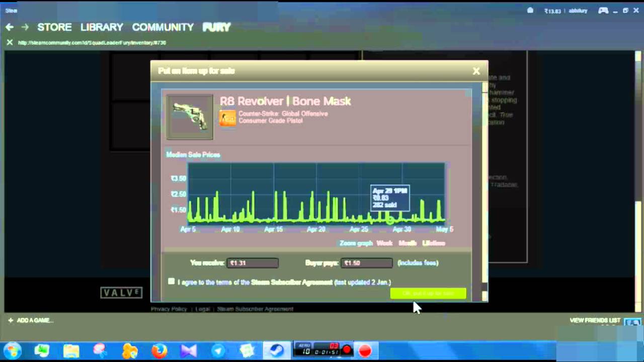Open the FURY profile menu

[x=216, y=27]
